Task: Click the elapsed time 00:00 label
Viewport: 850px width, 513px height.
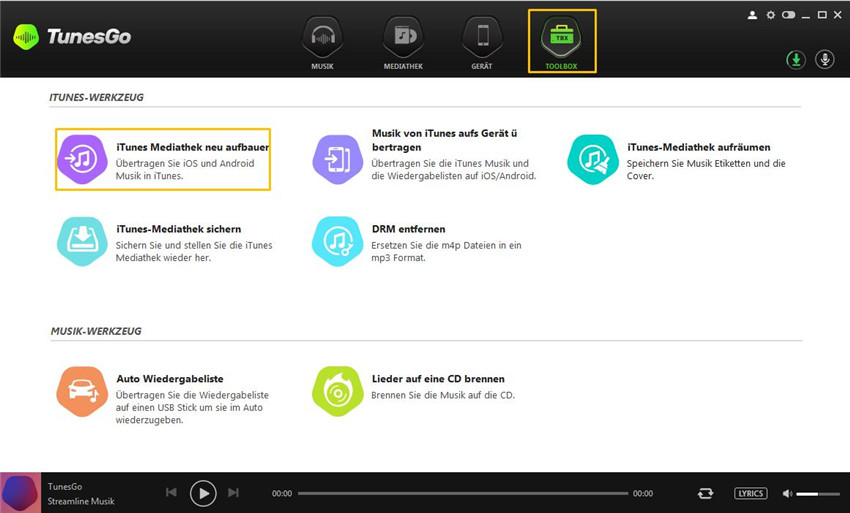Action: (282, 493)
